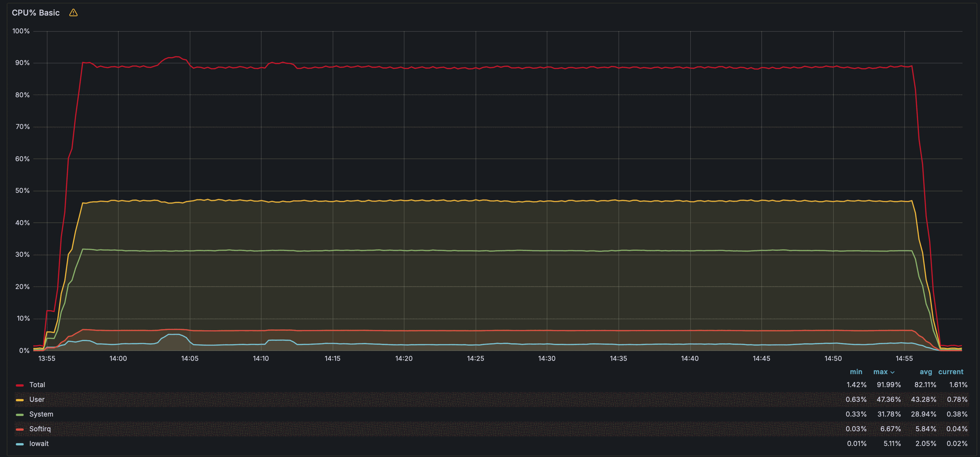The image size is (980, 457).
Task: Click the 14:25 time axis label
Action: pos(476,358)
